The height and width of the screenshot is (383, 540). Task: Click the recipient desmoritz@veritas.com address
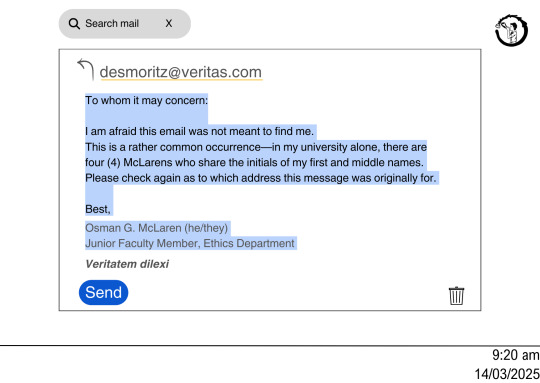tap(181, 72)
